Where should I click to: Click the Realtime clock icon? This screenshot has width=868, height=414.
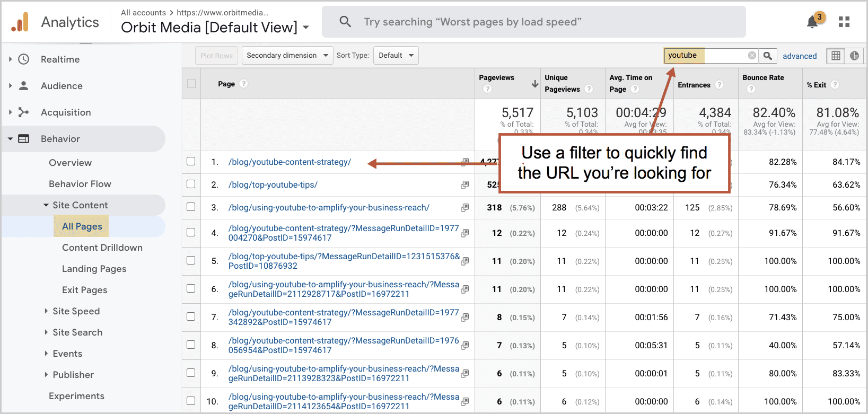point(24,59)
